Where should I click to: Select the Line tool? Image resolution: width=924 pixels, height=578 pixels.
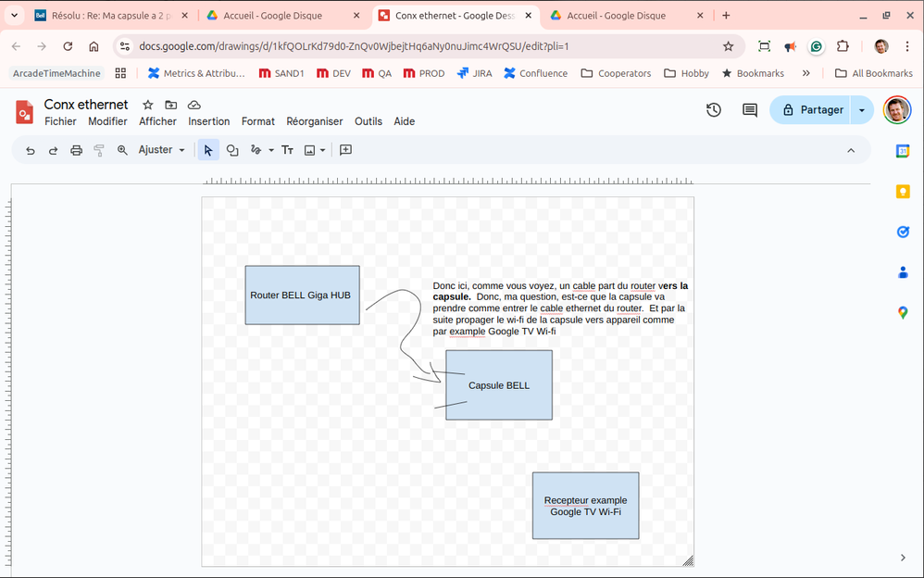click(256, 149)
